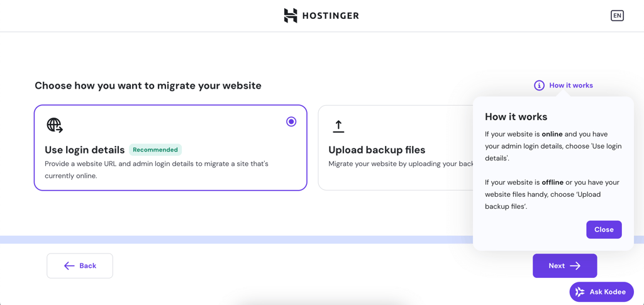Click the Use login details heading
Image resolution: width=644 pixels, height=305 pixels.
coord(85,150)
